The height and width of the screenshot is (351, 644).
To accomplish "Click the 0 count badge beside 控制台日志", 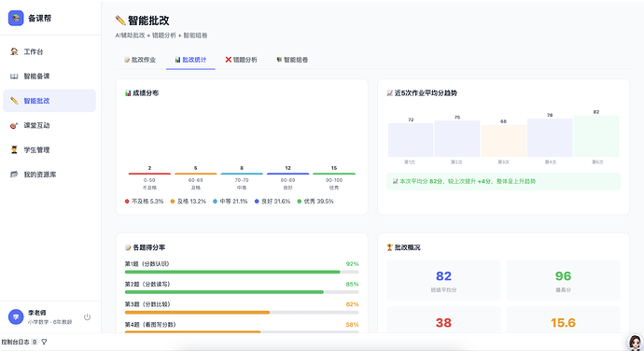I will [x=35, y=342].
